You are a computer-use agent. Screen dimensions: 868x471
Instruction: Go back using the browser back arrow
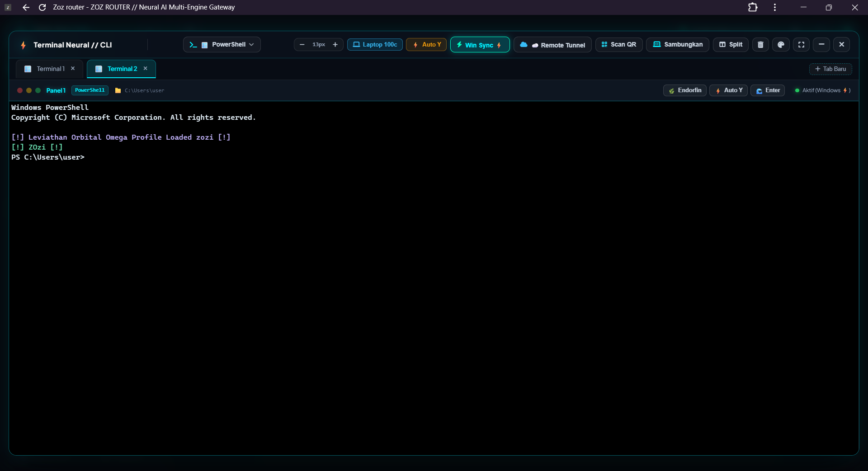pos(26,7)
